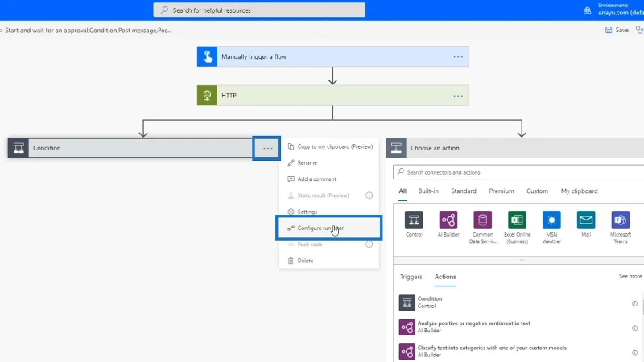Screen dimensions: 644x362
Task: Click the HTTP step title
Action: [x=229, y=96]
